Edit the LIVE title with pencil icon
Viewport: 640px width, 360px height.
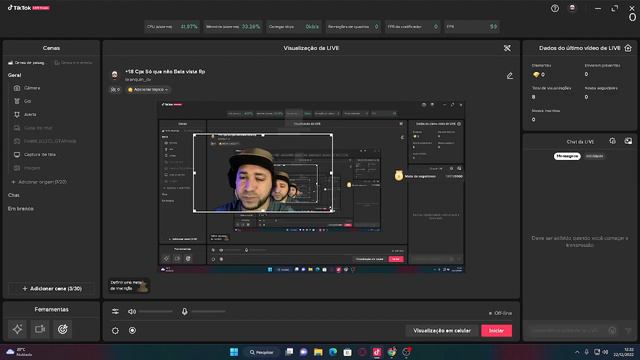pos(510,76)
